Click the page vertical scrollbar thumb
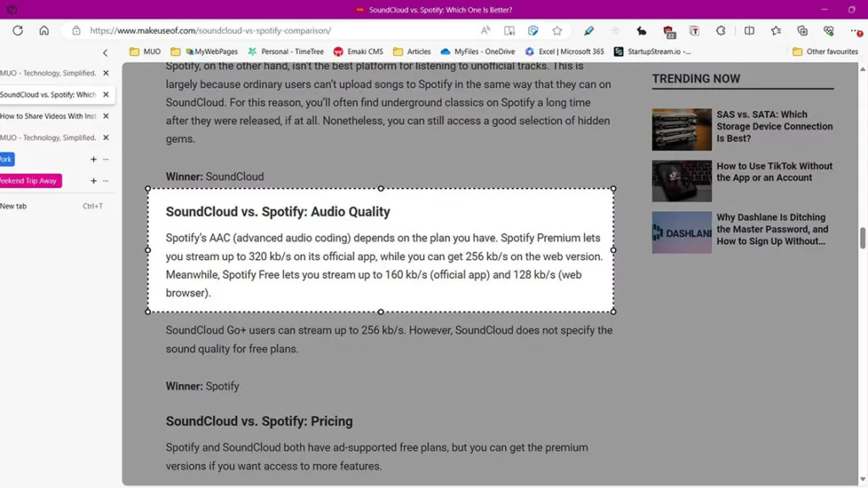868x488 pixels. tap(862, 238)
